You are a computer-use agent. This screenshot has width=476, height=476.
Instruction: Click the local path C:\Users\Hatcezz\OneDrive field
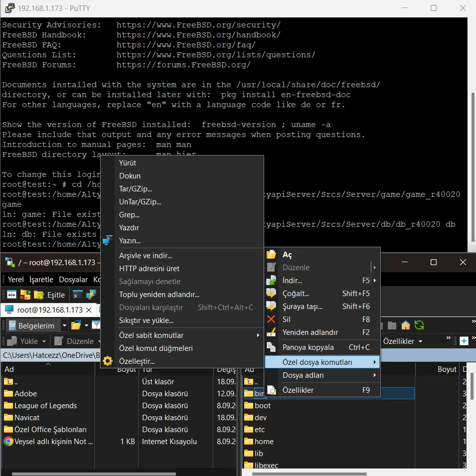(51, 355)
